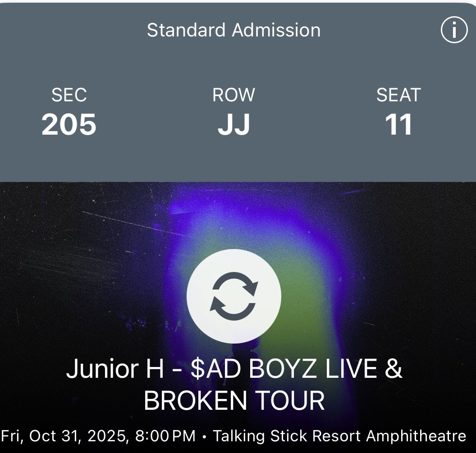Image resolution: width=476 pixels, height=453 pixels.
Task: Select the Standard Admission ticket type label
Action: [233, 30]
